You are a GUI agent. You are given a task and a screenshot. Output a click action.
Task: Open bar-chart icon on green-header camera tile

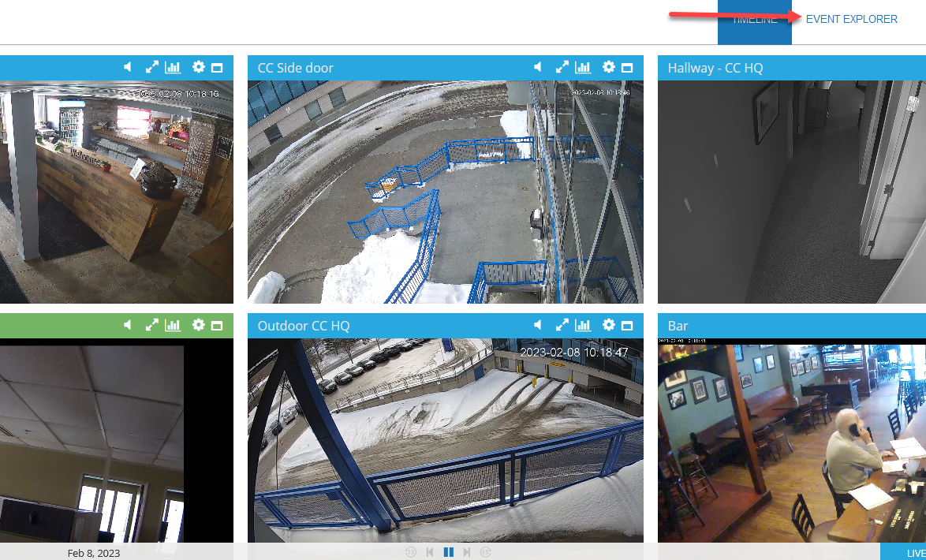point(173,324)
